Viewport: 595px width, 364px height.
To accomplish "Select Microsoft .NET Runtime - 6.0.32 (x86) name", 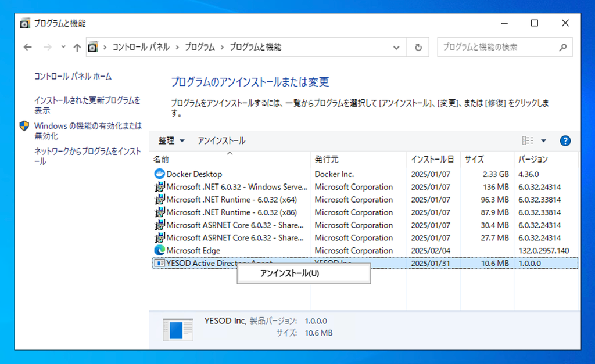I will (231, 212).
